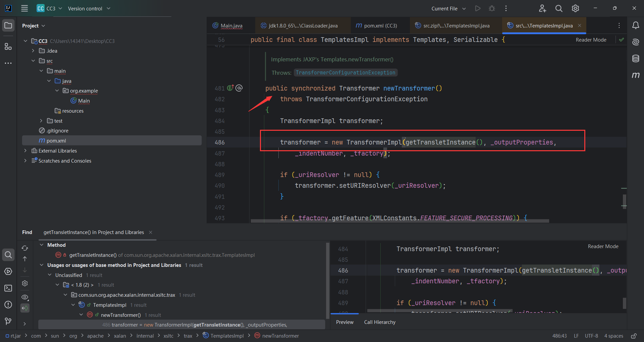Screen dimensions: 644x342
Task: Open the CC3 project dropdown
Action: click(x=50, y=8)
